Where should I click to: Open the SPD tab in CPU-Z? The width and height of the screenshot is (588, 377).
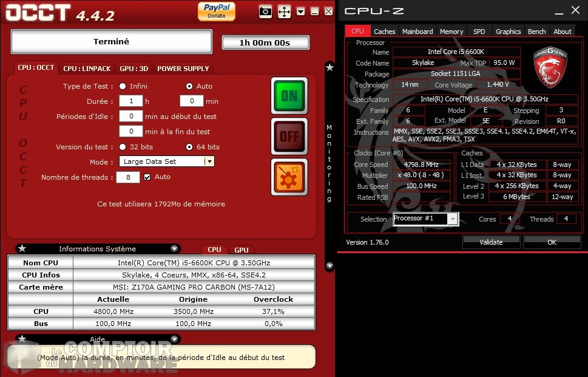pos(479,32)
